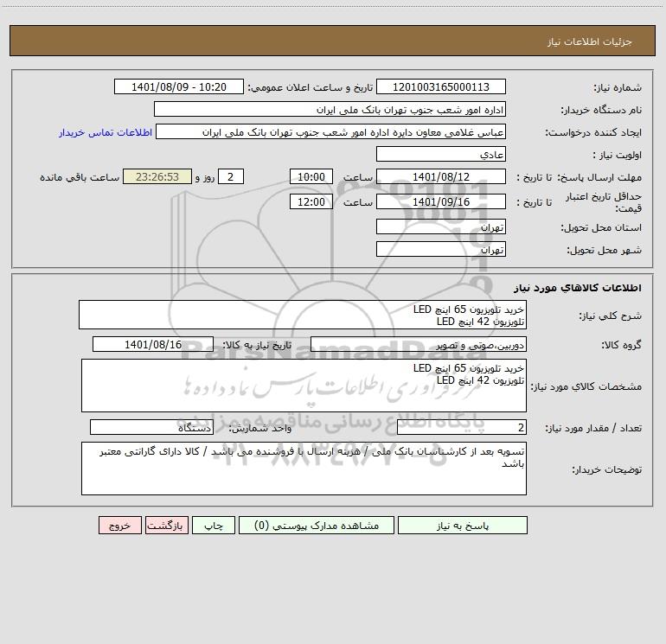Click the روز و label
This screenshot has width=666, height=644.
(x=205, y=177)
